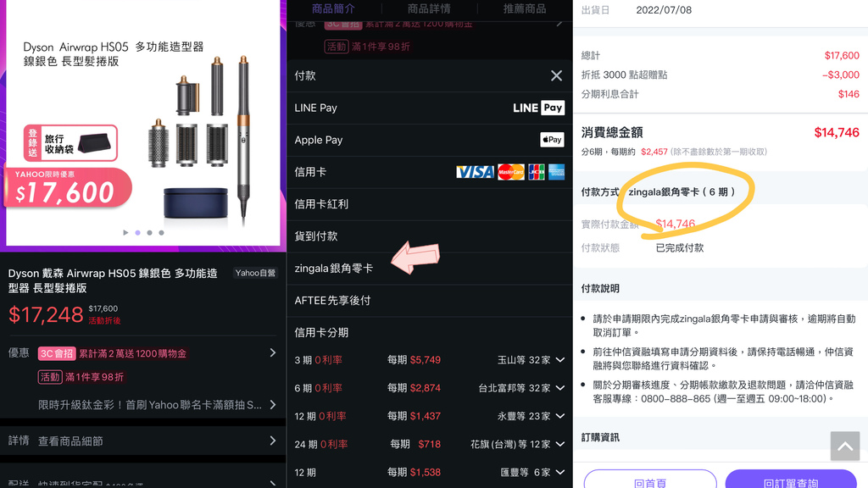The height and width of the screenshot is (488, 868).
Task: Tap the 每期 $5,749 installment amount
Action: click(x=414, y=360)
